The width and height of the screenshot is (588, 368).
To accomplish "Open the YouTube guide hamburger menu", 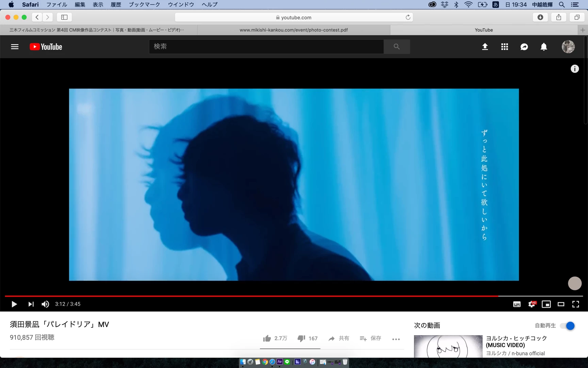I will 15,47.
